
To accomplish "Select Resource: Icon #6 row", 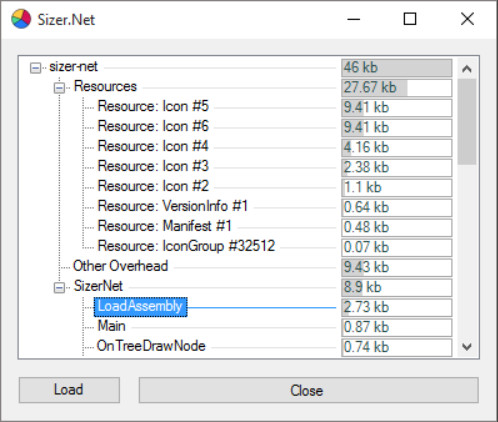I will coord(153,126).
